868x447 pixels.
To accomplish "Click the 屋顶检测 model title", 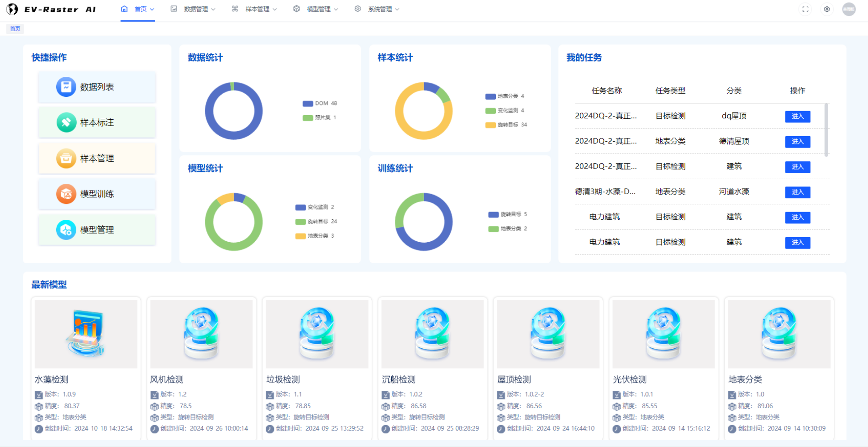I will click(x=514, y=379).
